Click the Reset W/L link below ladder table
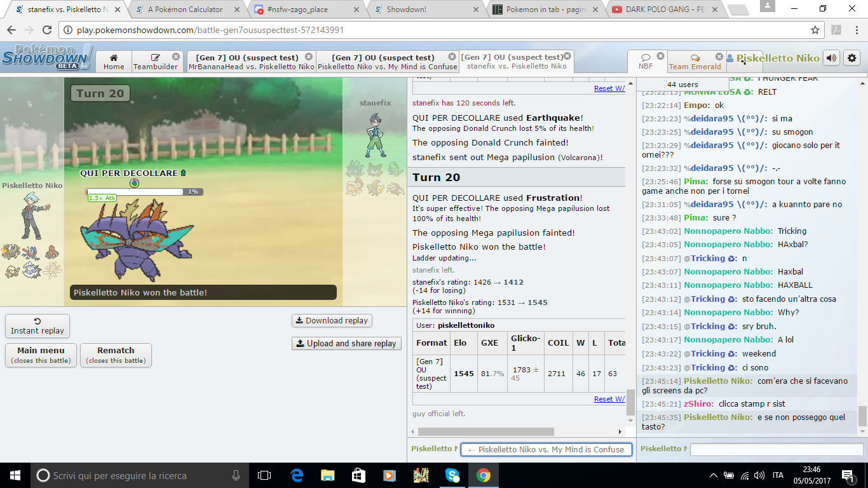 609,399
